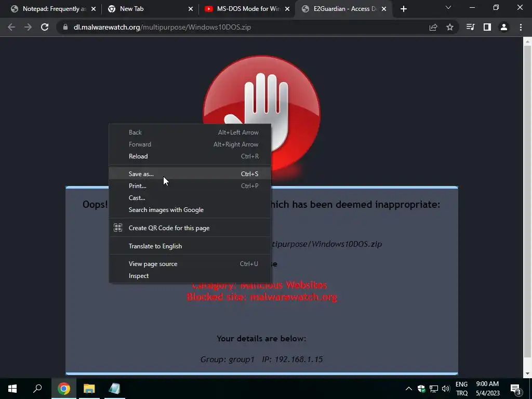Open the network tray icon
The width and height of the screenshot is (532, 399).
coord(434,389)
